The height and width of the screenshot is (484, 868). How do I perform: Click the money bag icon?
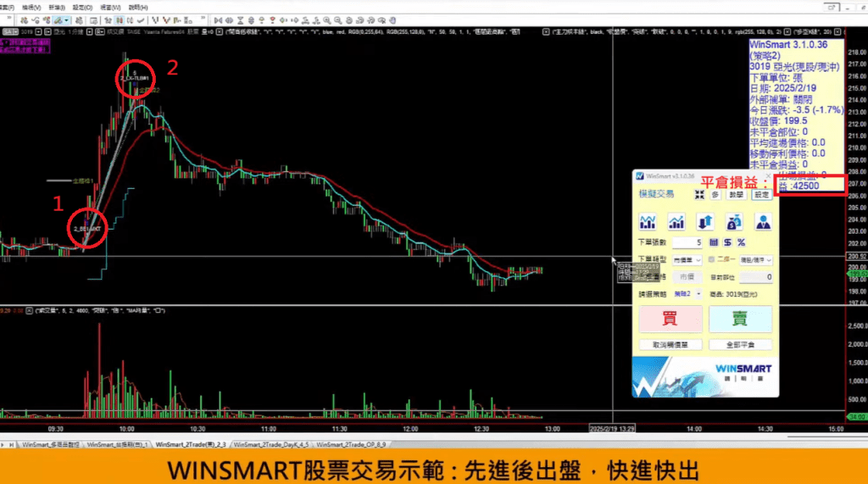coord(734,222)
